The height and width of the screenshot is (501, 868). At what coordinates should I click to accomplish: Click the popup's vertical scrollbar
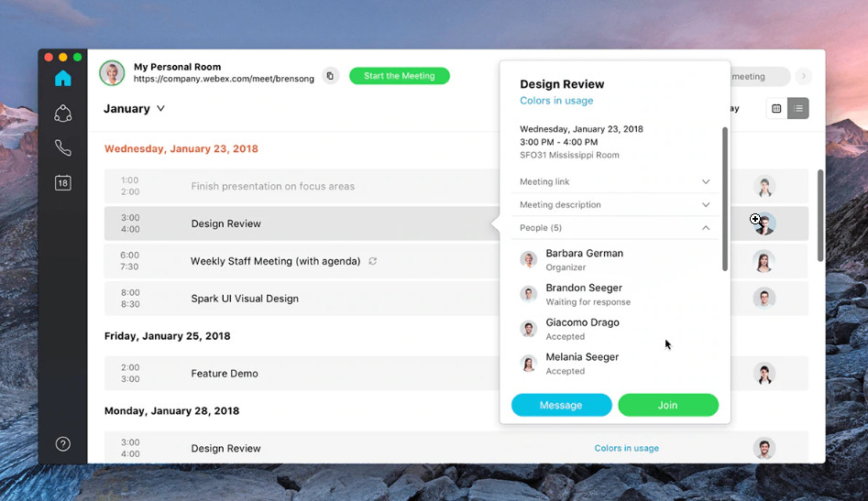(x=725, y=199)
